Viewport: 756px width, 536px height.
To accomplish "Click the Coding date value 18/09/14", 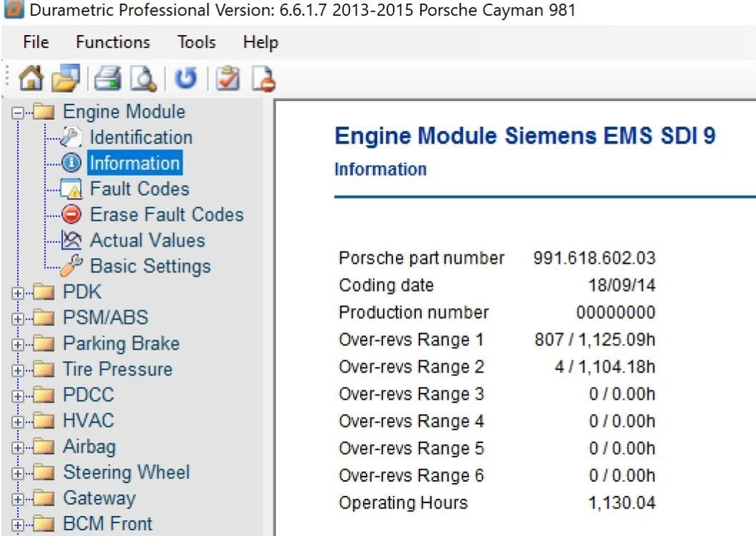I will (621, 285).
